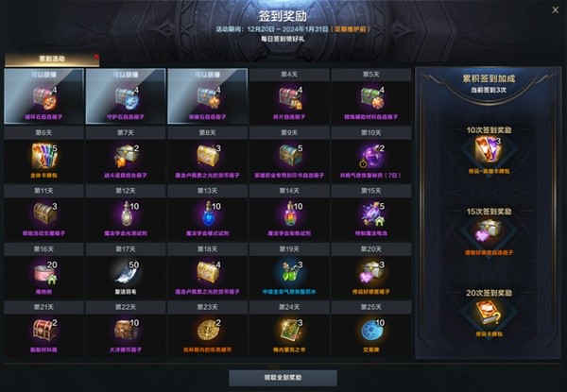Switch to the 签到活动 tab

(52, 59)
